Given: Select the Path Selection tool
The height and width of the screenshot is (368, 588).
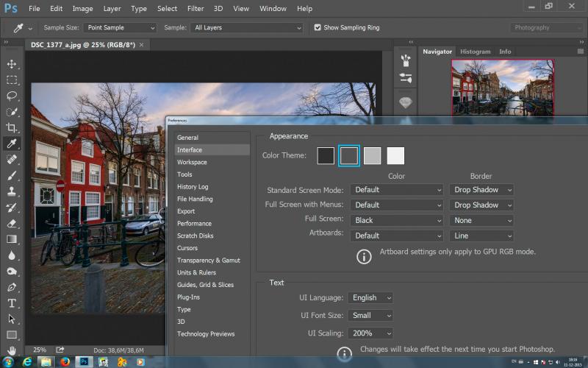Looking at the screenshot, I should pos(12,319).
